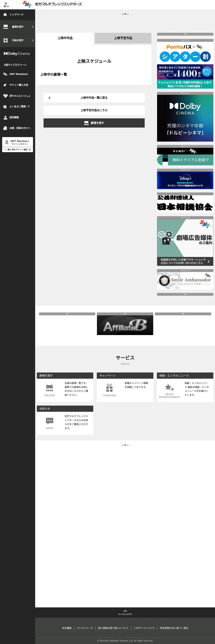Open 劇場を探す service card header
This screenshot has width=215, height=644.
[65, 375]
